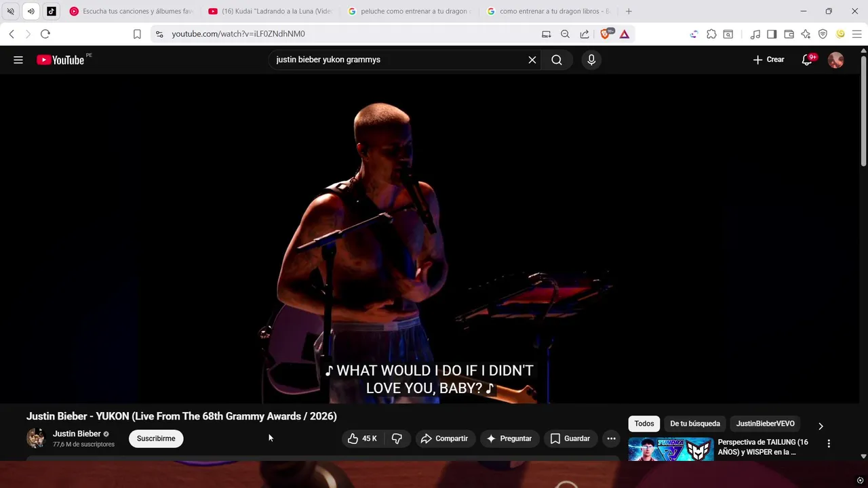Viewport: 868px width, 488px height.
Task: Open options for the TAILUNG video
Action: tap(829, 443)
